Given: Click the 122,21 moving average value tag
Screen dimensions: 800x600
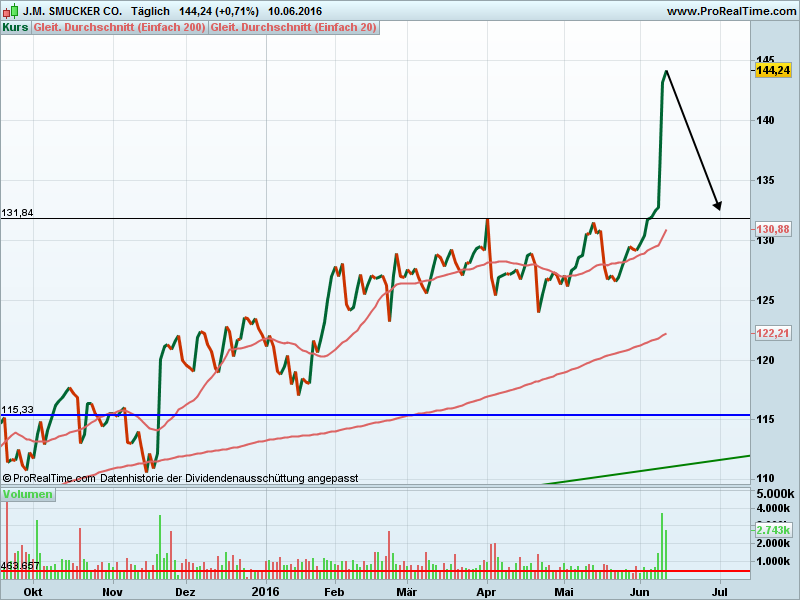Looking at the screenshot, I should click(773, 333).
